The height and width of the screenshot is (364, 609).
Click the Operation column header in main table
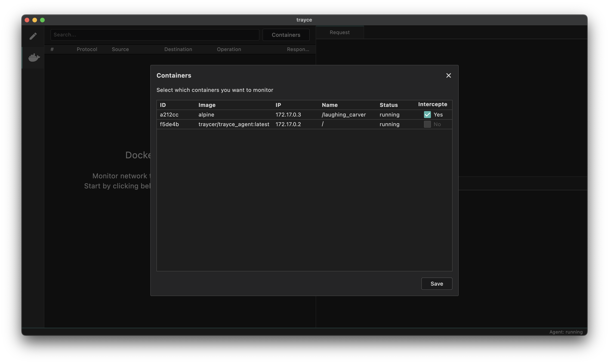[229, 49]
